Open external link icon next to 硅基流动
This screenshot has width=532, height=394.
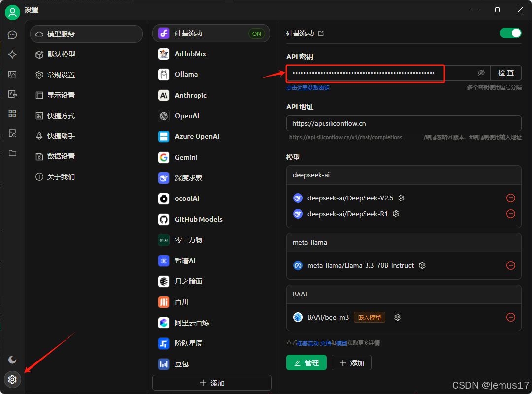click(321, 33)
